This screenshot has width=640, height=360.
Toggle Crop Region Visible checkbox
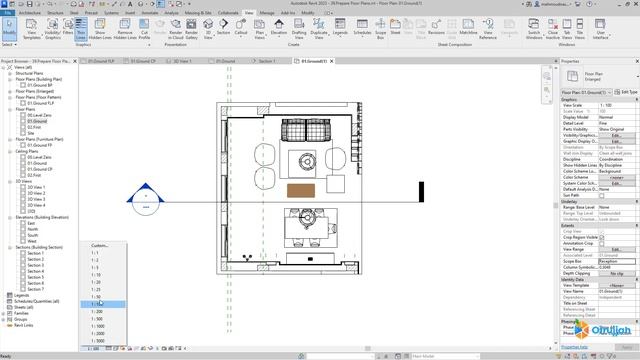[601, 237]
